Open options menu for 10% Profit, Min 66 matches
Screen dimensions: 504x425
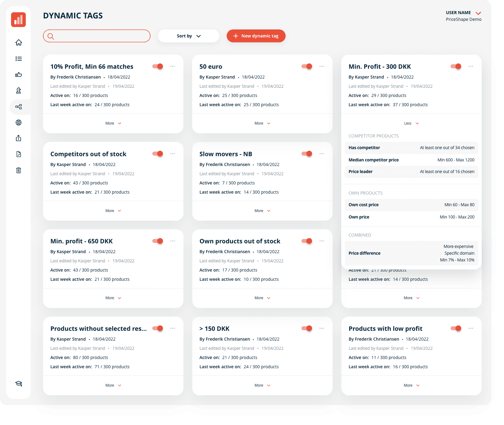[x=173, y=66]
